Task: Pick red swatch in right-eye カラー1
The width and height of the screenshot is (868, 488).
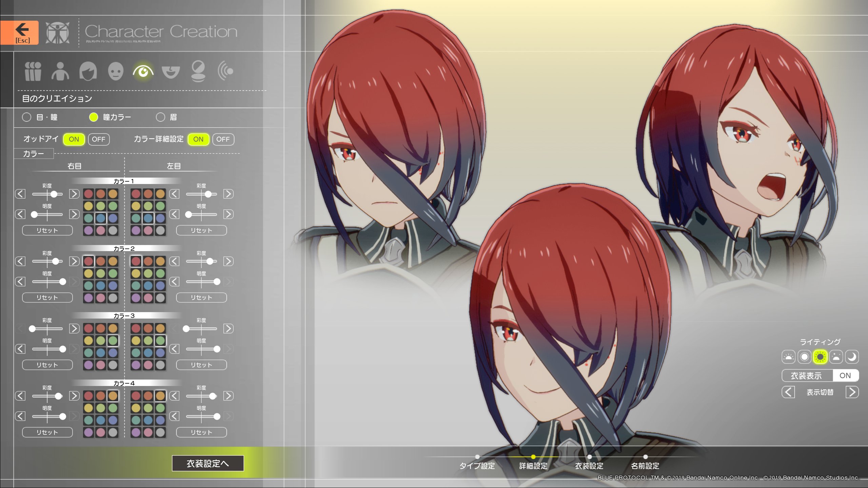Action: pos(88,194)
